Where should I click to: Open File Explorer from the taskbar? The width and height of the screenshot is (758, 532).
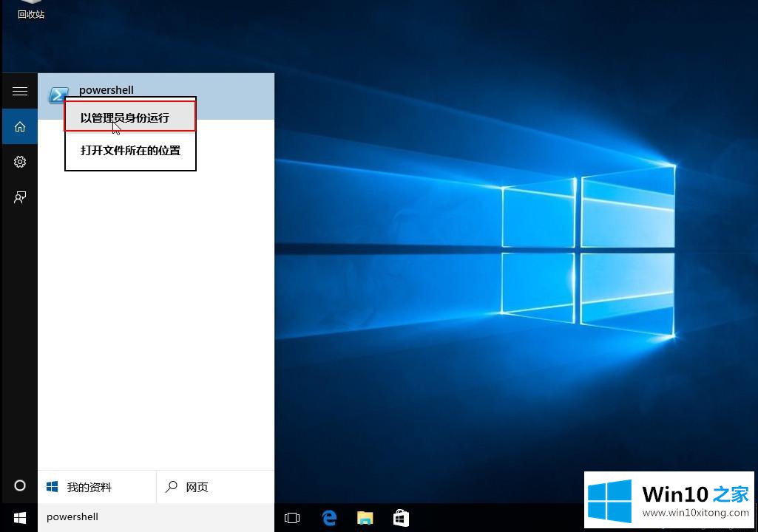[x=365, y=518]
